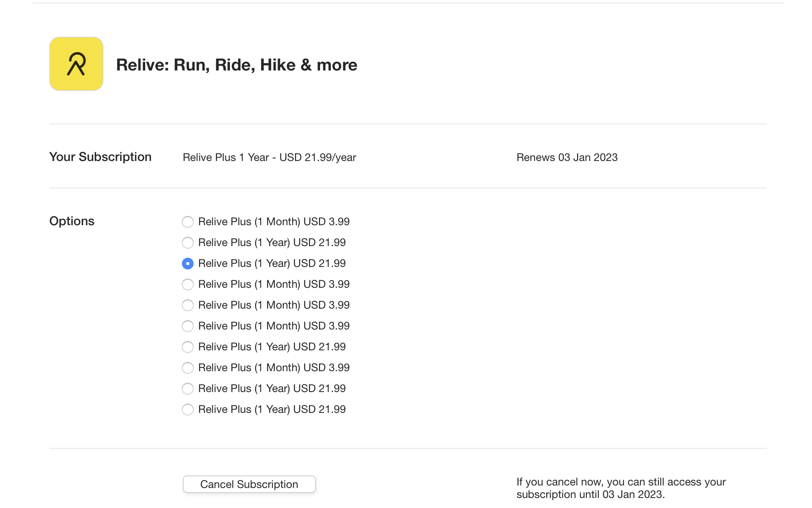Click the currently selected 1 Year radio button

pyautogui.click(x=188, y=264)
